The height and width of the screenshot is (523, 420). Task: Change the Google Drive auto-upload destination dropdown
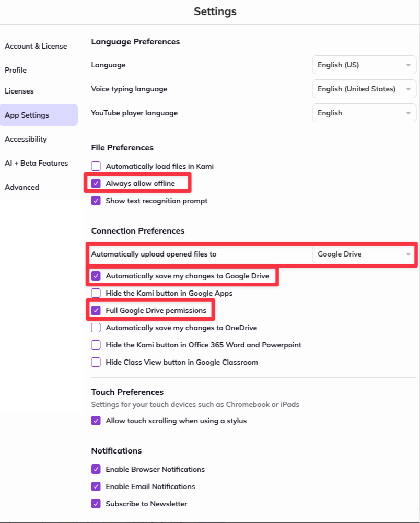tap(363, 254)
